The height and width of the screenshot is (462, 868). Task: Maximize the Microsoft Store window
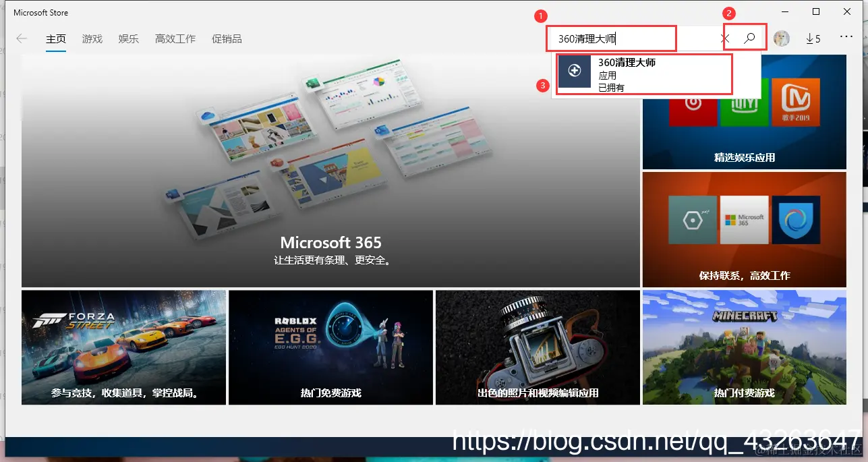[x=816, y=11]
